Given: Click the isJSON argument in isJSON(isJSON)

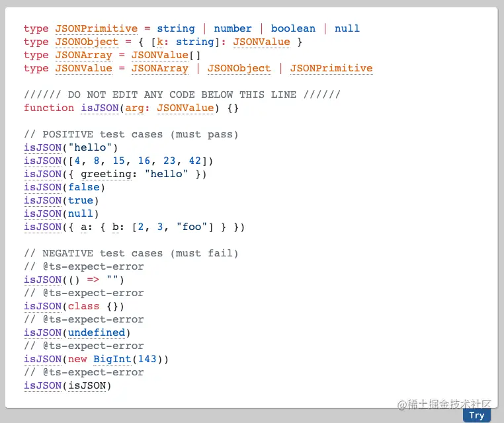Looking at the screenshot, I should click(x=87, y=385).
